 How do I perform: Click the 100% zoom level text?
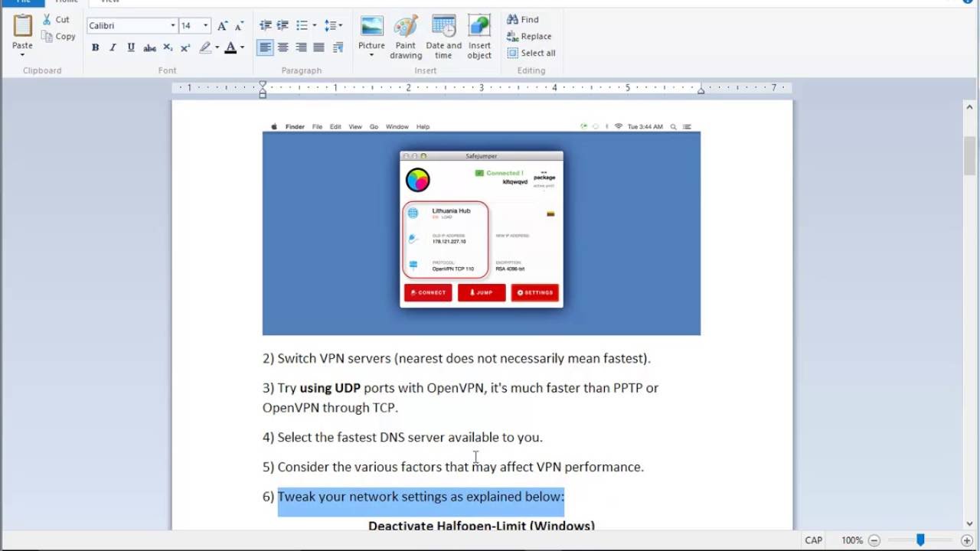click(x=852, y=540)
